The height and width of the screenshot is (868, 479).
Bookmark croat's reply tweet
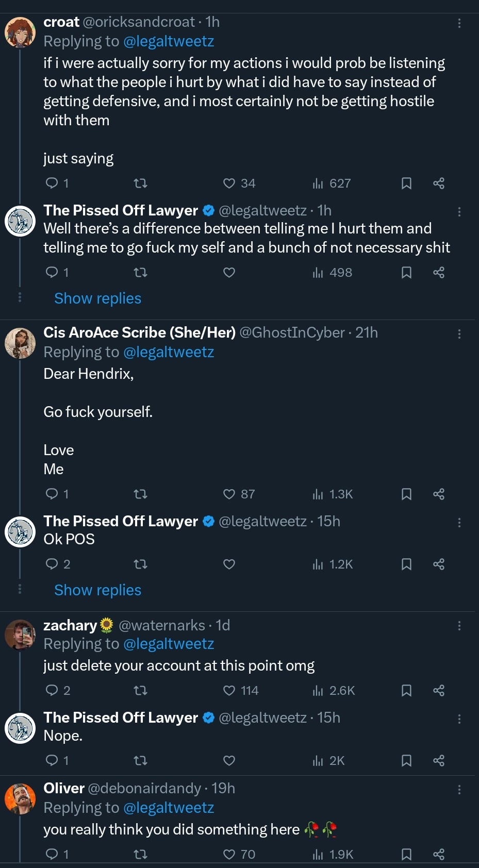click(x=406, y=183)
